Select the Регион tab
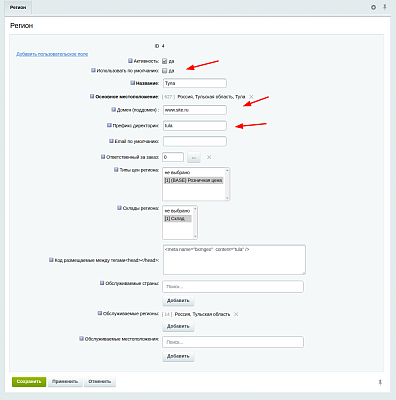The image size is (396, 400). (18, 7)
